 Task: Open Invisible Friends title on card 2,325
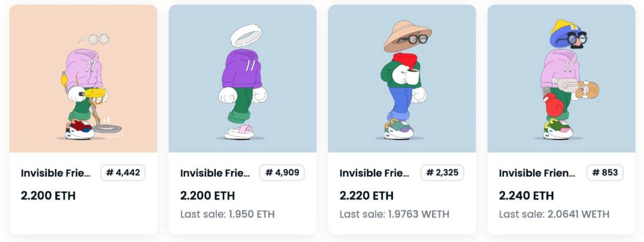374,173
